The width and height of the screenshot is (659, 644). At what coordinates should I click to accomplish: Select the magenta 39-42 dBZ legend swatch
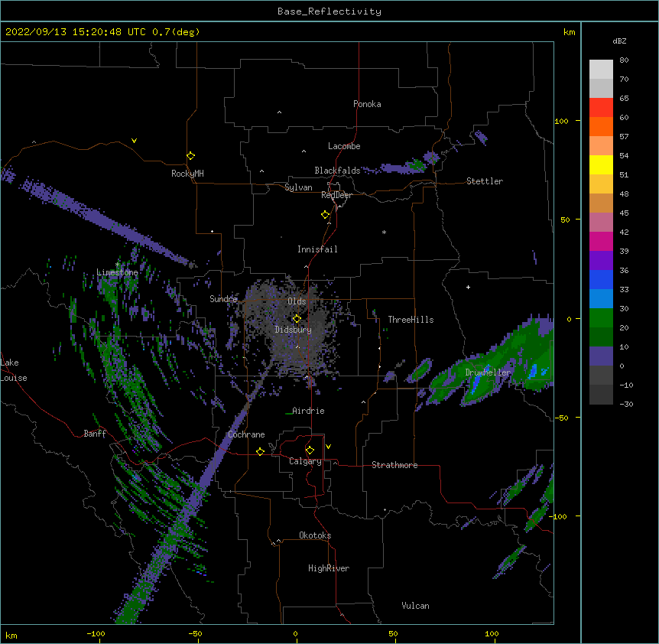pyautogui.click(x=601, y=241)
